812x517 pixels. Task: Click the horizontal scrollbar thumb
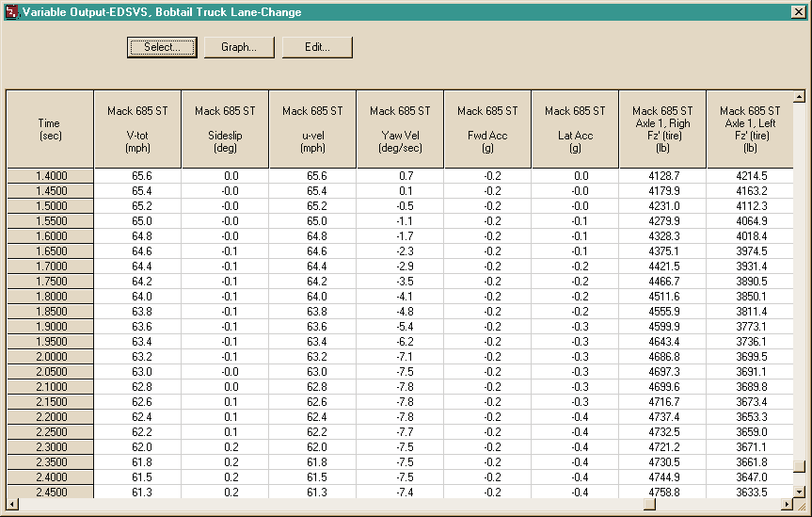point(649,504)
